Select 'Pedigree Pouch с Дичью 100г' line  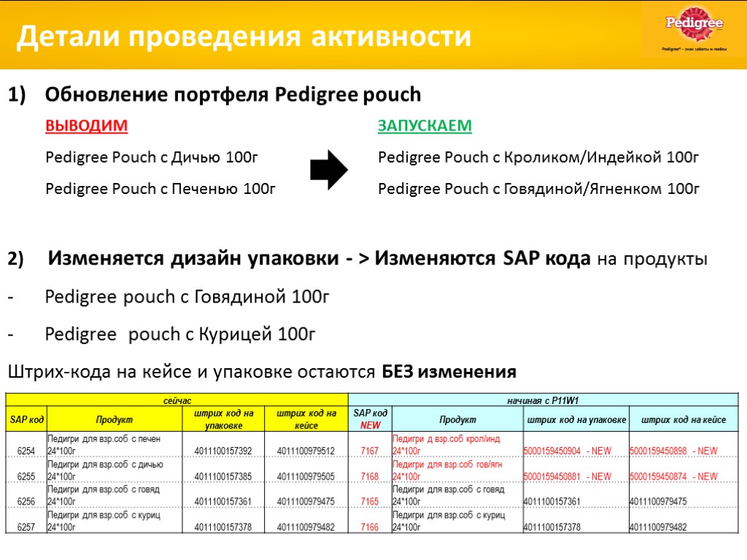(152, 157)
